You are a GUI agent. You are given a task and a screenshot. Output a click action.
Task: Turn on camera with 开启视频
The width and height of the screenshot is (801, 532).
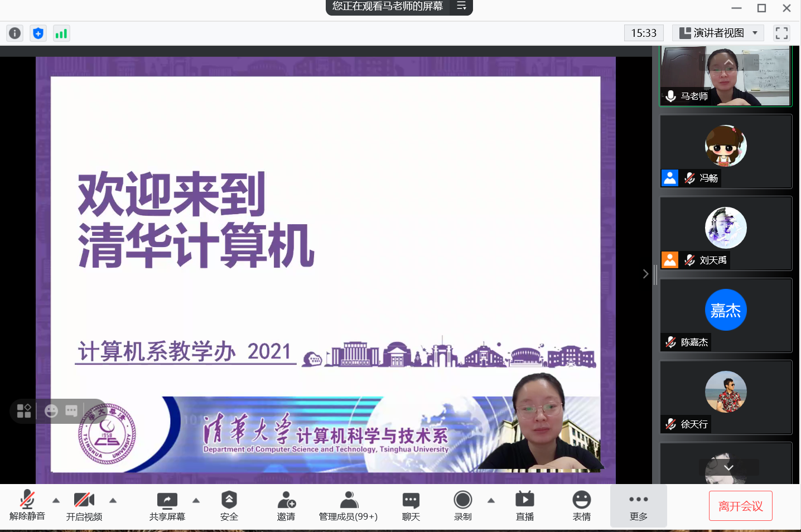tap(84, 506)
